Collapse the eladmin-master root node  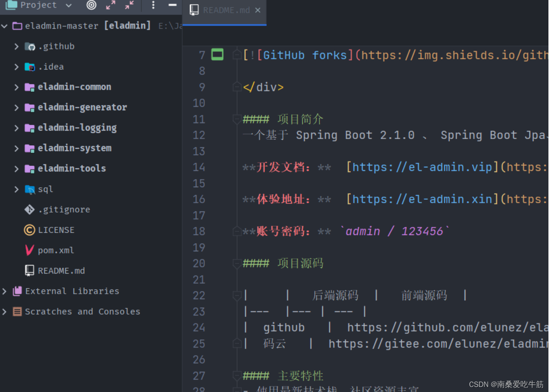(4, 26)
